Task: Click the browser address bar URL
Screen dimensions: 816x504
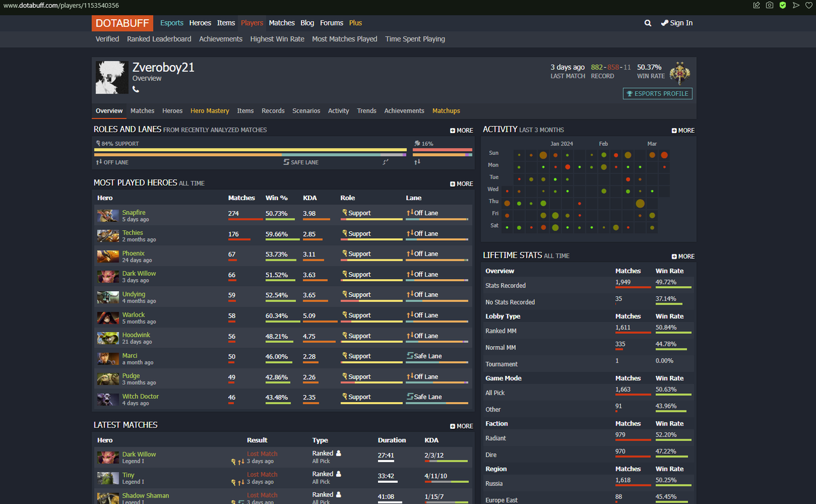Action: pyautogui.click(x=61, y=5)
